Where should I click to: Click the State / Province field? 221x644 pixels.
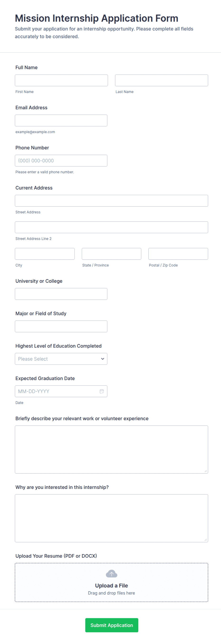[111, 254]
